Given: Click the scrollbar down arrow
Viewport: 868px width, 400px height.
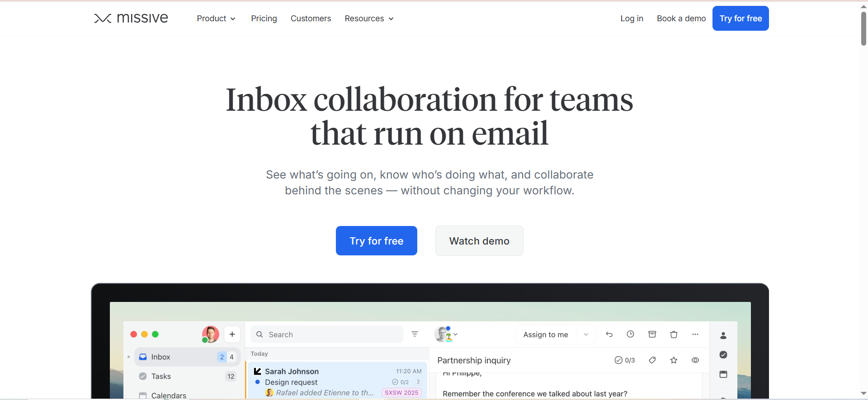Looking at the screenshot, I should pos(863,394).
